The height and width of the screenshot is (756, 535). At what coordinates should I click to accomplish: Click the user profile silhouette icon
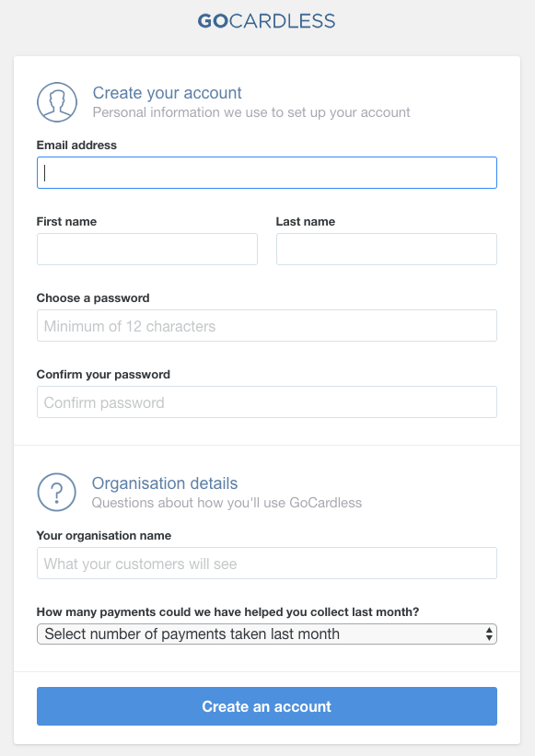pos(57,101)
